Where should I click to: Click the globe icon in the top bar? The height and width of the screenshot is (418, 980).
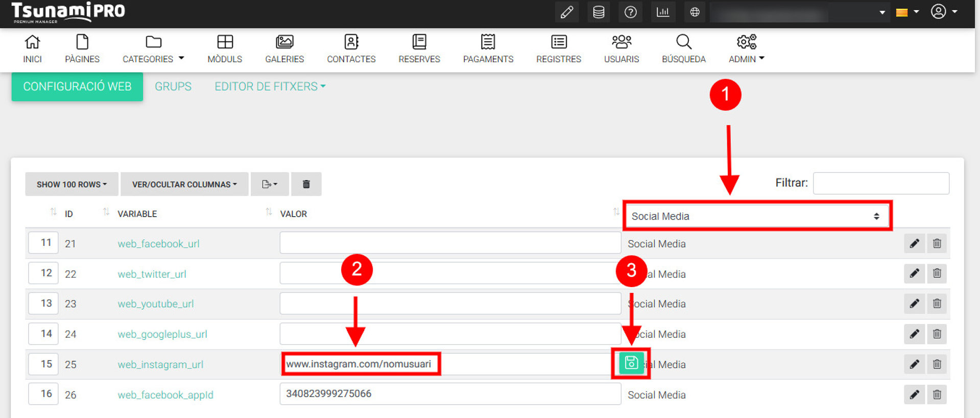[695, 12]
